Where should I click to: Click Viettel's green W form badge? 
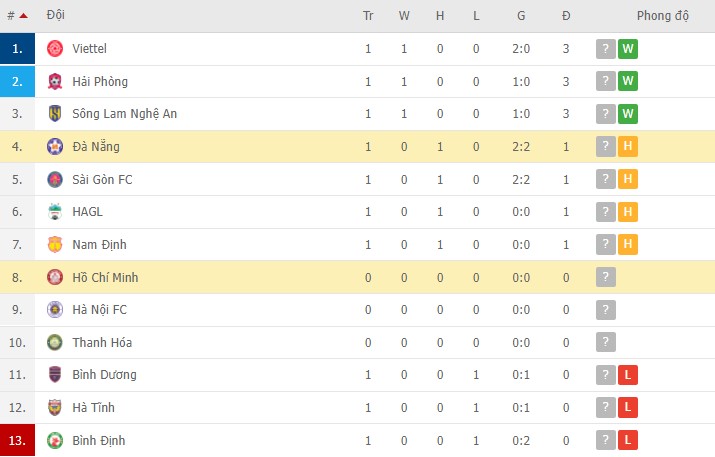628,49
